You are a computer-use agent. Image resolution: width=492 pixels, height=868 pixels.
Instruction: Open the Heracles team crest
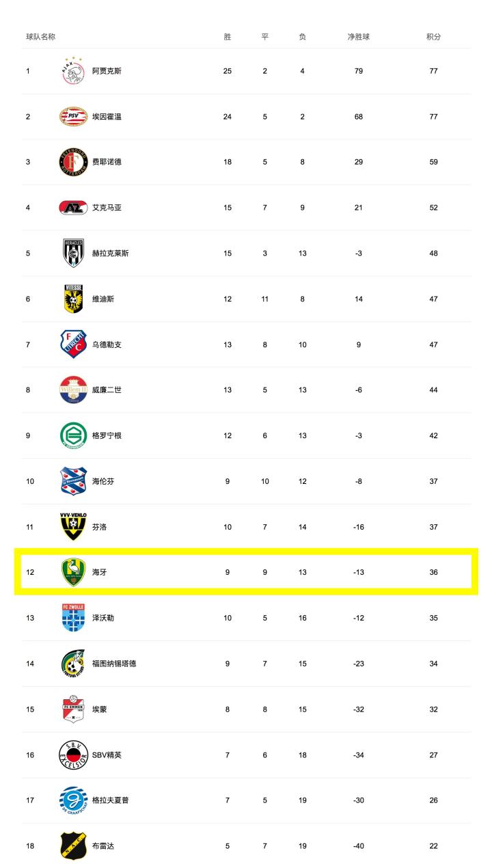(72, 253)
